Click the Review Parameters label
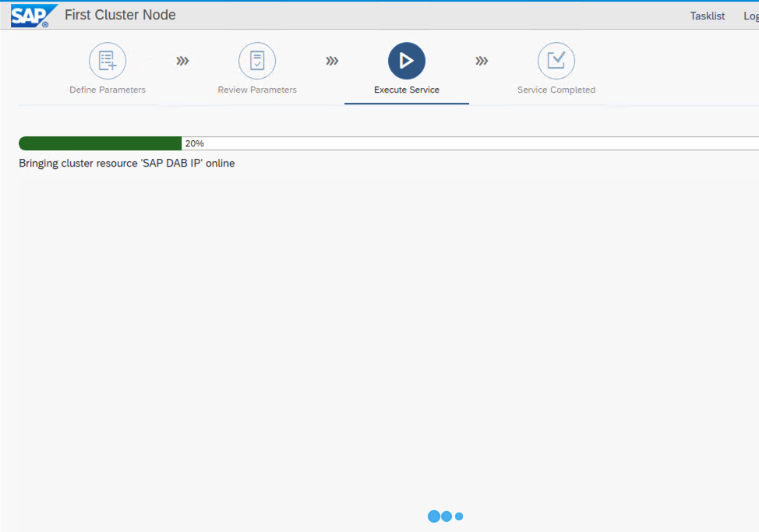This screenshot has width=759, height=532. 257,90
